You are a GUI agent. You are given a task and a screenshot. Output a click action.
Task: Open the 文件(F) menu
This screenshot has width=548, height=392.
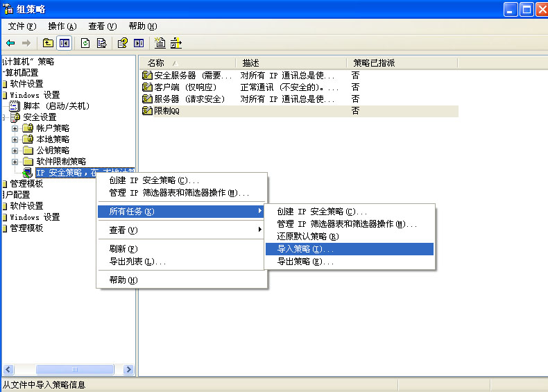(22, 26)
